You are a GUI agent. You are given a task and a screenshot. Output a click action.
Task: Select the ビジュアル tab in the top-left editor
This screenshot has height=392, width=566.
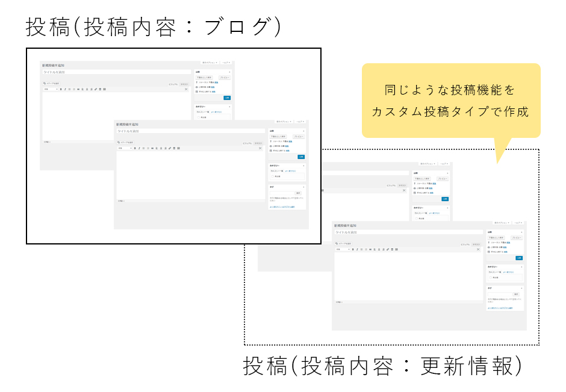point(172,84)
